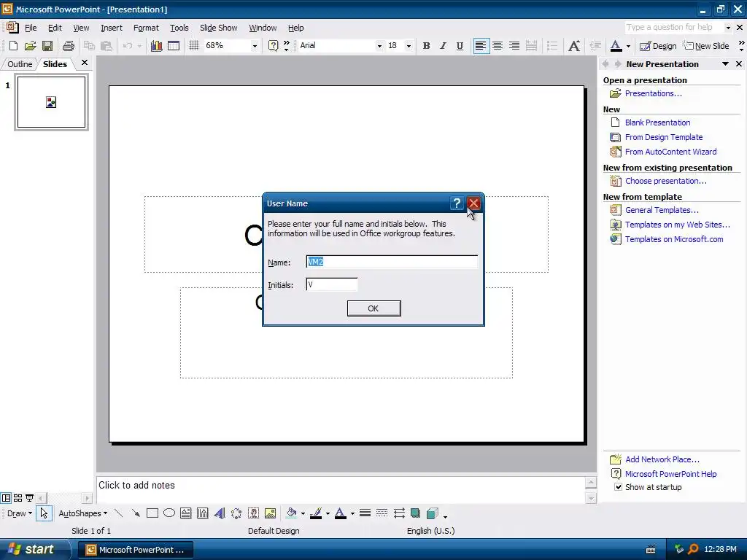Open the Font size dropdown
Screen dimensions: 747x560
coord(409,46)
